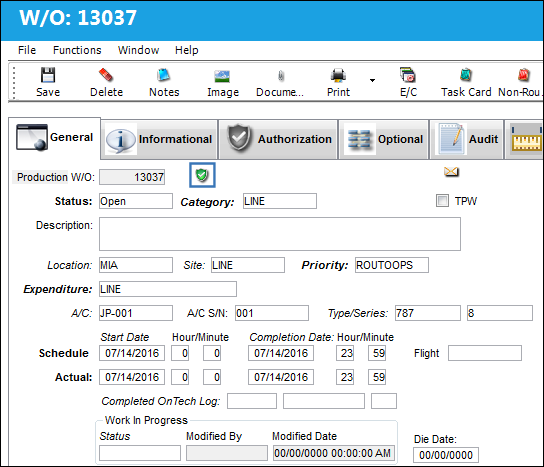Click the Save toolbar icon
Viewport: 544px width, 467px height.
pyautogui.click(x=48, y=75)
